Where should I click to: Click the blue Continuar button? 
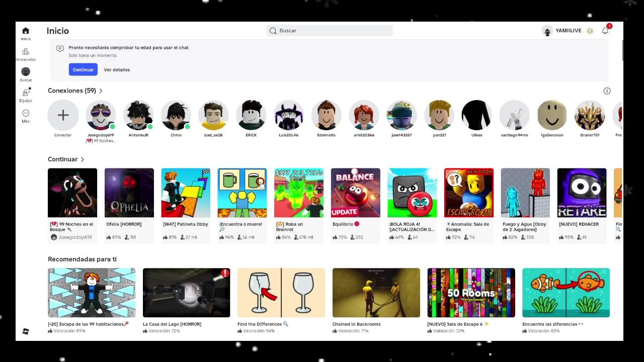click(x=83, y=69)
